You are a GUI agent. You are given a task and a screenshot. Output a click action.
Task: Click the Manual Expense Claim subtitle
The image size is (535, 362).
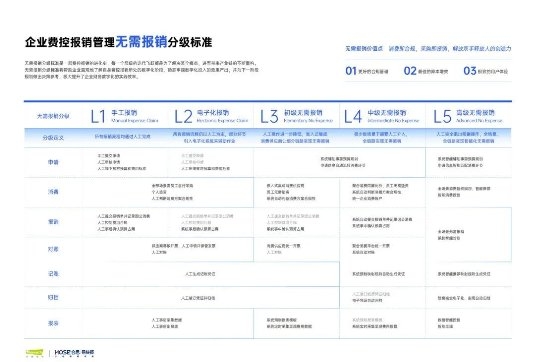click(135, 121)
